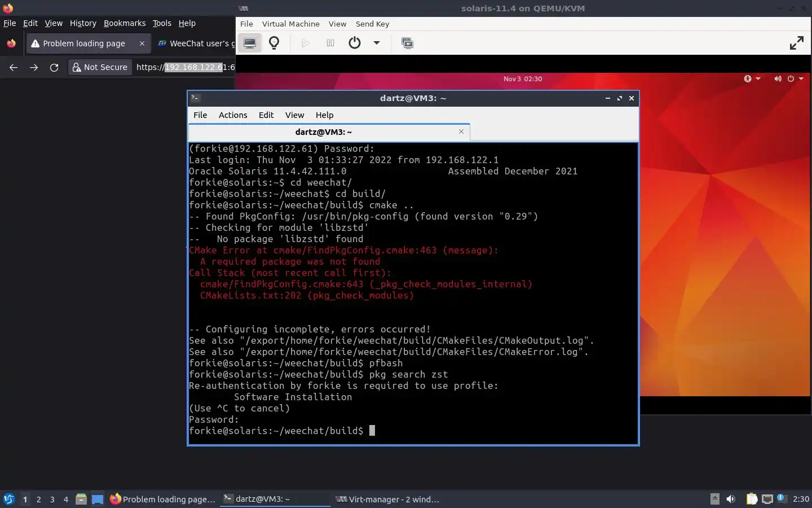812x508 pixels.
Task: Open Firefox Bookmarks menu
Action: click(x=125, y=23)
